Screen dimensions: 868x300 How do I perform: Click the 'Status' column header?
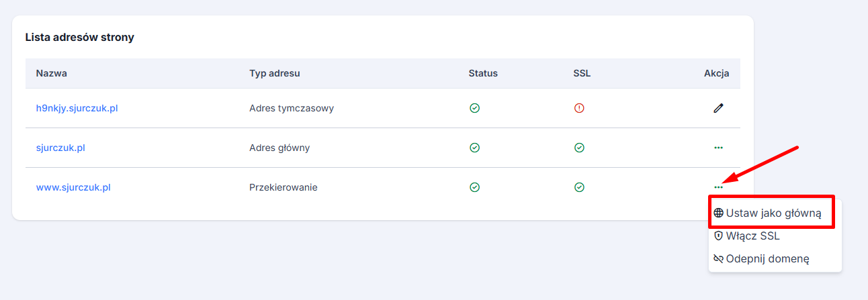click(x=483, y=73)
